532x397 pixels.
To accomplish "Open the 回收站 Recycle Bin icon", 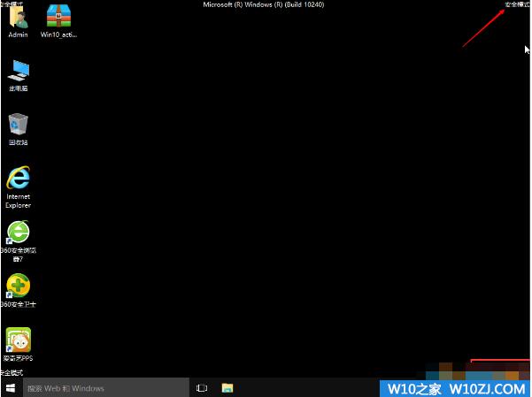I will point(18,125).
